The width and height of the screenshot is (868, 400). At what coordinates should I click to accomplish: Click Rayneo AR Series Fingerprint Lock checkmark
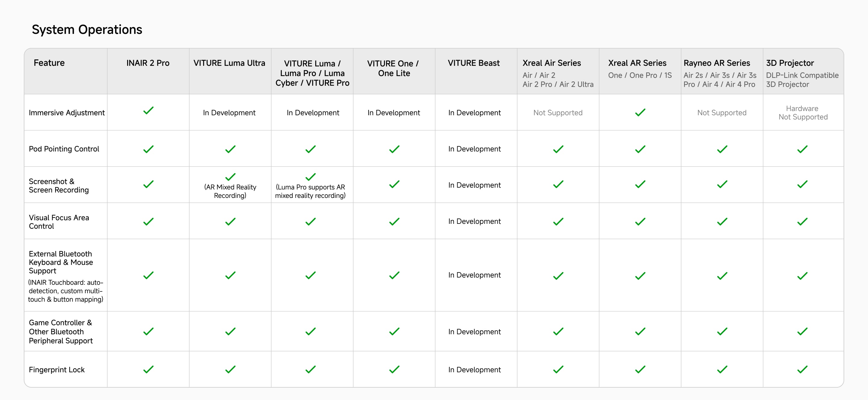pyautogui.click(x=722, y=370)
